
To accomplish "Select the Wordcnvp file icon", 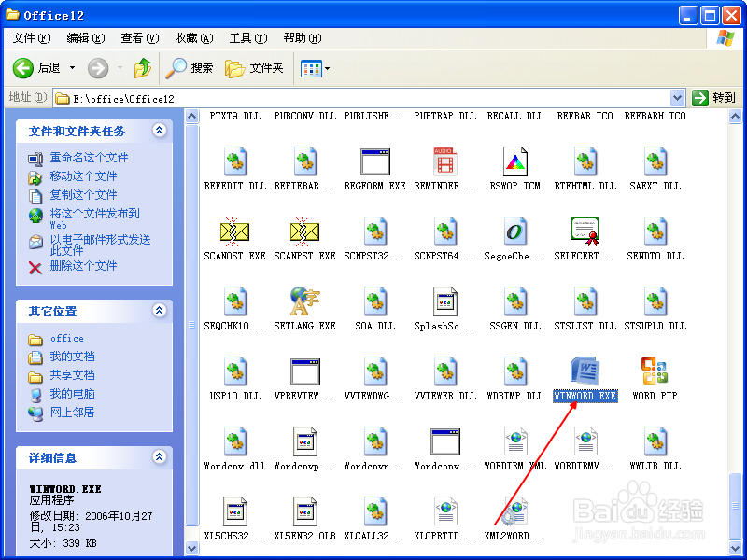I will 305,441.
